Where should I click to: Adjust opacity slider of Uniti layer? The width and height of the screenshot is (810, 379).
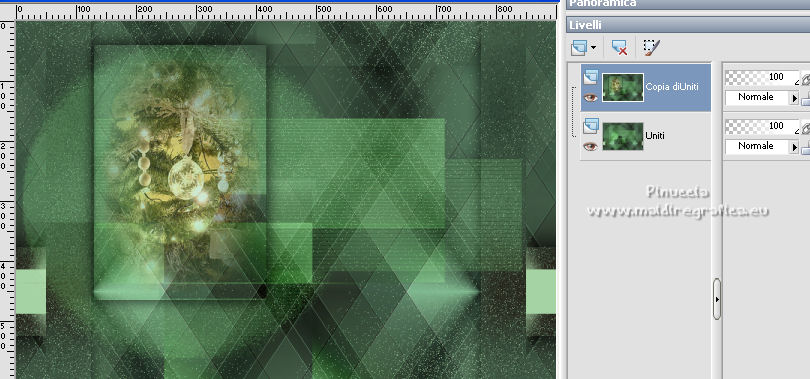point(761,127)
